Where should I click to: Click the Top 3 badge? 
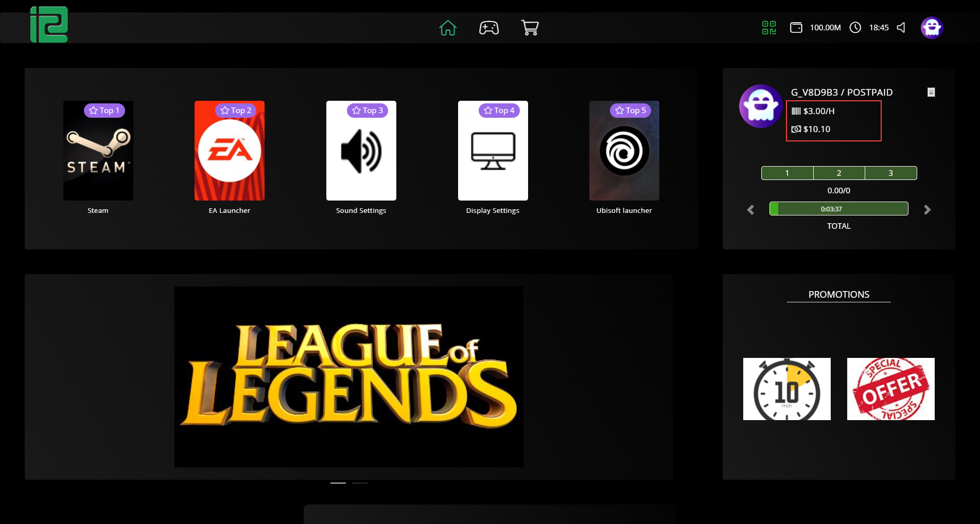pos(367,111)
